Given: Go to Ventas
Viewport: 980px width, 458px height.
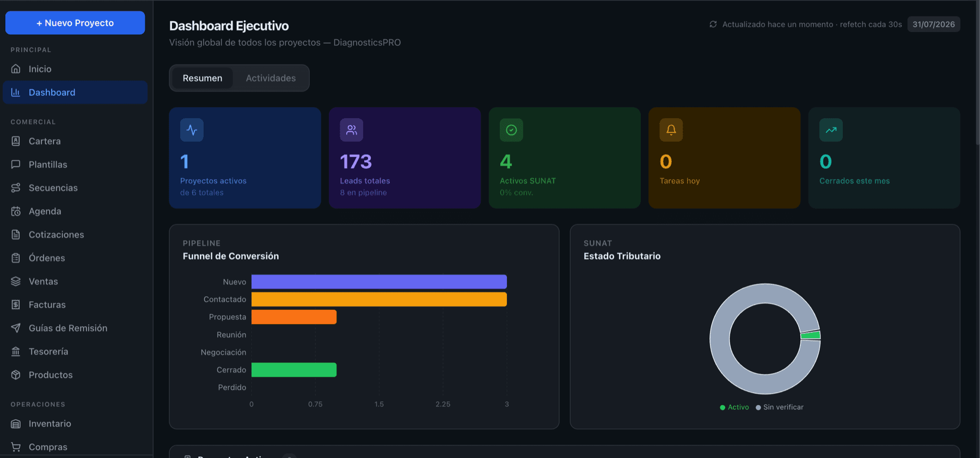Looking at the screenshot, I should (x=75, y=282).
